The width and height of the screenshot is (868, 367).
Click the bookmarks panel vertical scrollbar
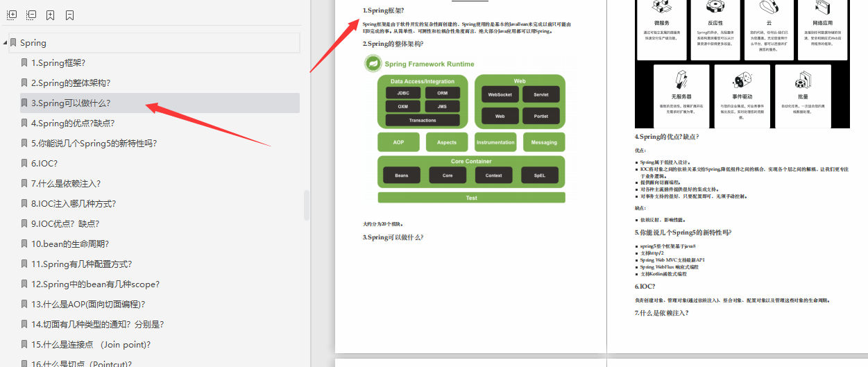pos(307,206)
